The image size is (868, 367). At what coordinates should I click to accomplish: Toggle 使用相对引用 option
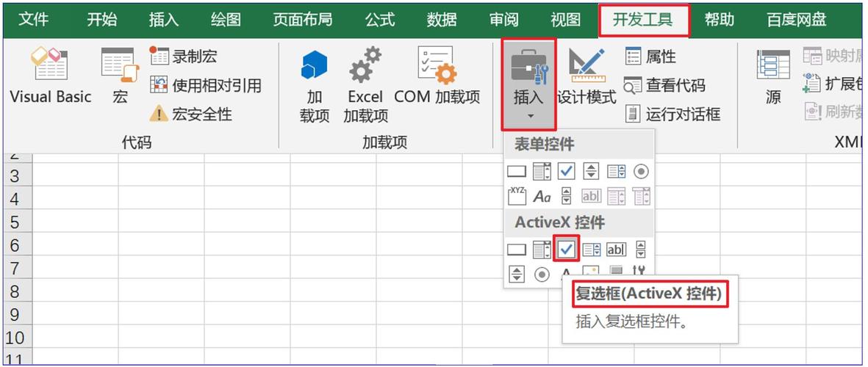click(x=206, y=85)
